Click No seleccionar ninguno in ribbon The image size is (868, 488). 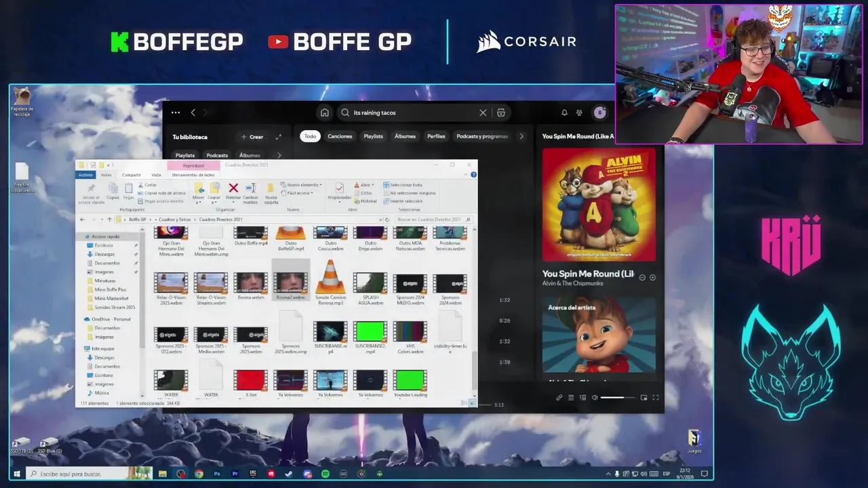point(410,193)
